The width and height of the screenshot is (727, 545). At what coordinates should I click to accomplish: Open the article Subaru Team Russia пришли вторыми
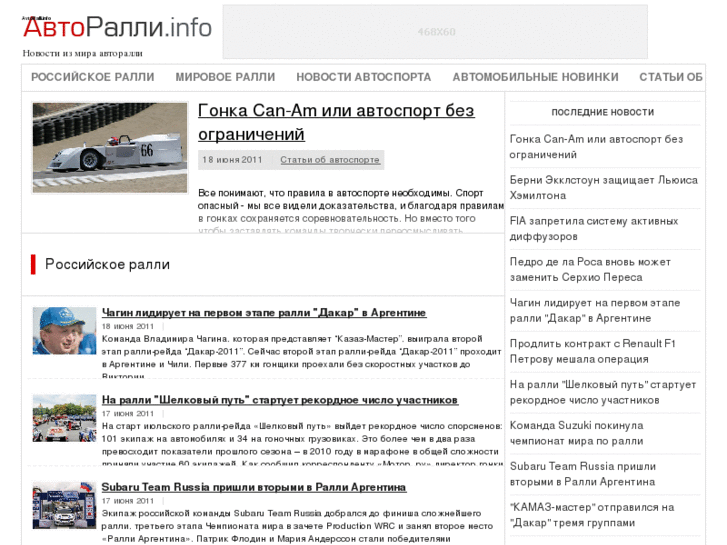[254, 487]
